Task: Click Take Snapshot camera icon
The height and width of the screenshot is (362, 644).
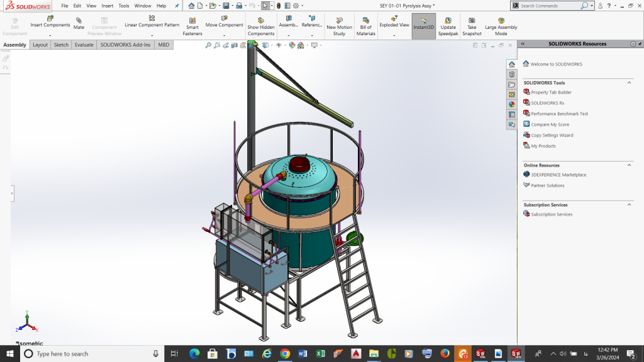Action: point(472,21)
